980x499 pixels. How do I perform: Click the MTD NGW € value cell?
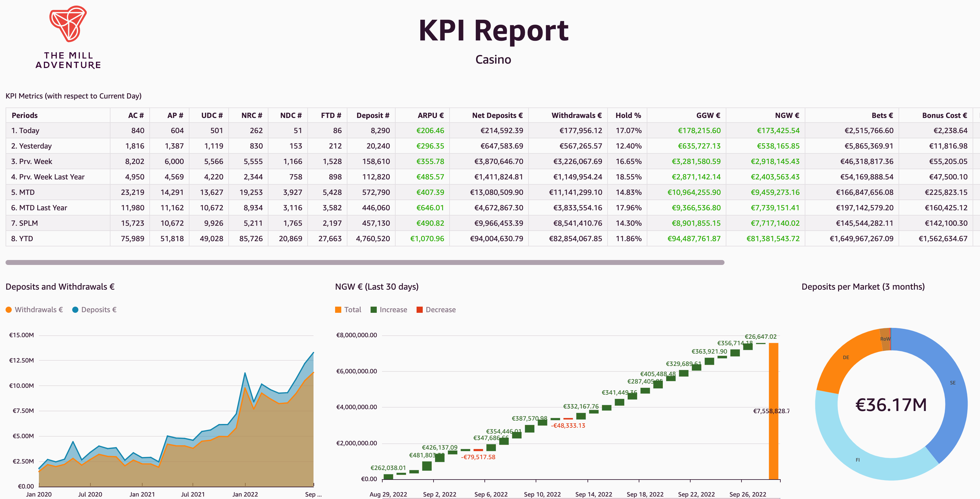(x=774, y=192)
